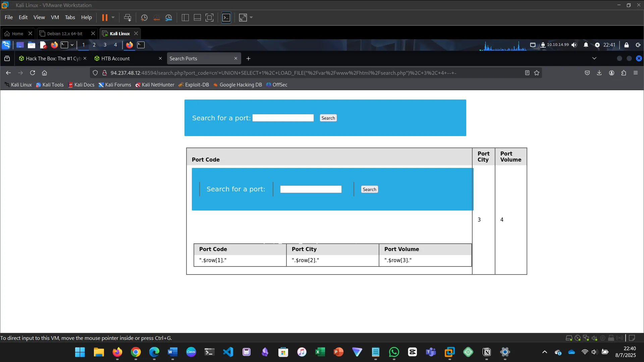644x362 pixels.
Task: Enter VMware full screen mode
Action: [x=209, y=17]
